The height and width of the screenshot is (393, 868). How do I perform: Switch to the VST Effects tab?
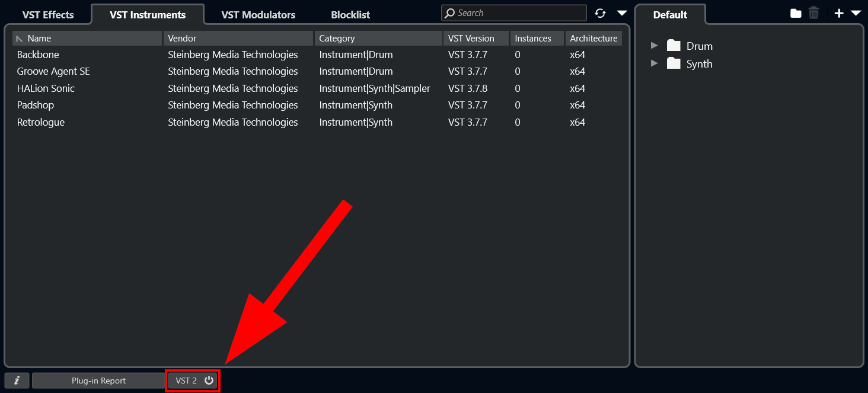tap(48, 14)
